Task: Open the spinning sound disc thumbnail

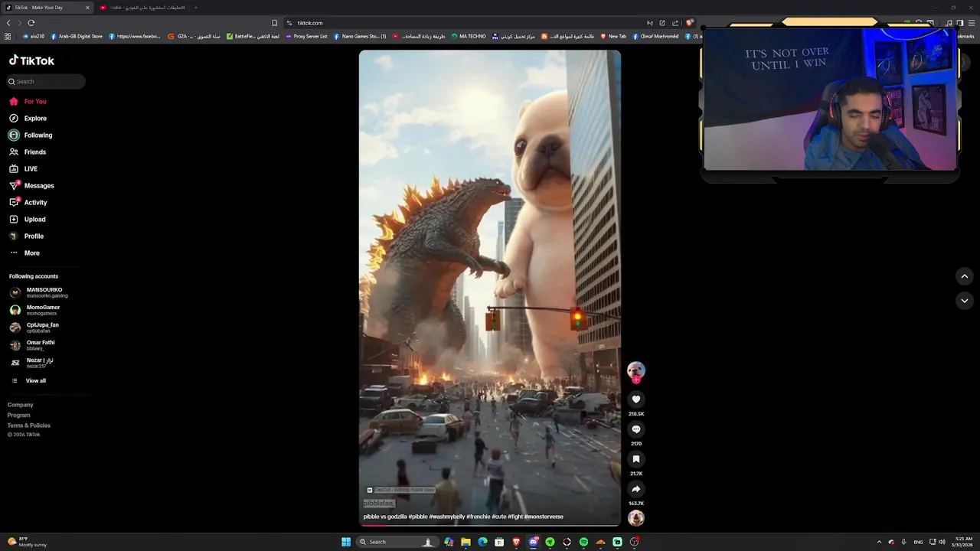Action: point(635,518)
